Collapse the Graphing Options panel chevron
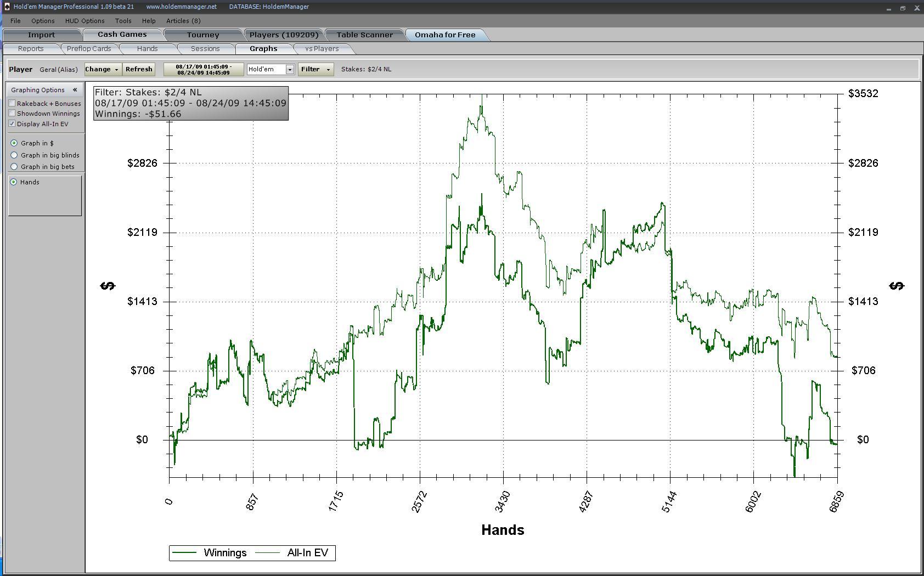Image resolution: width=924 pixels, height=576 pixels. (75, 90)
